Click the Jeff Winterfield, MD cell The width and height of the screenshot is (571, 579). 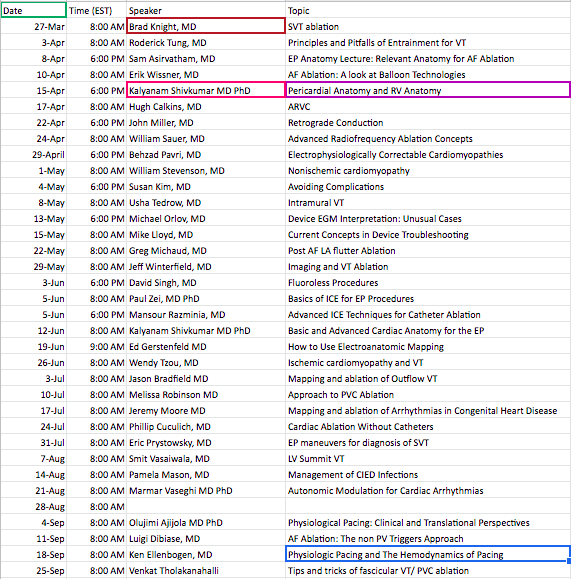206,266
